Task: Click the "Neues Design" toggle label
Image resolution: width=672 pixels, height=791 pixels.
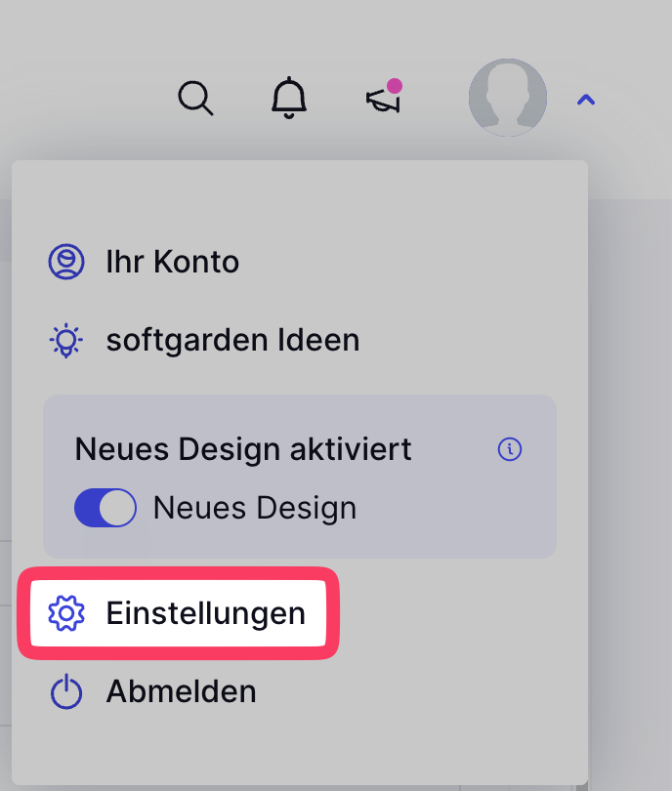Action: click(x=254, y=509)
